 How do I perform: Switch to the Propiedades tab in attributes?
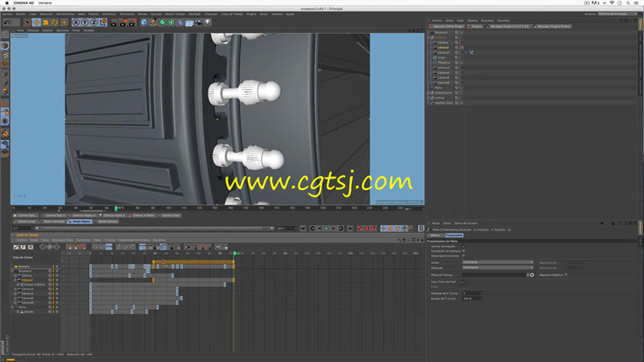pyautogui.click(x=454, y=235)
